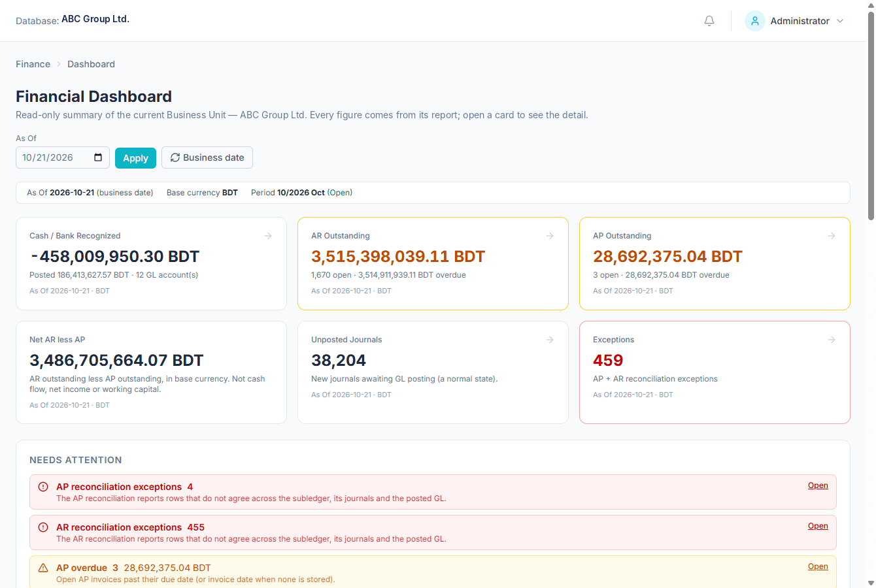Click AR reconciliation exceptions alert icon
876x588 pixels.
point(43,527)
